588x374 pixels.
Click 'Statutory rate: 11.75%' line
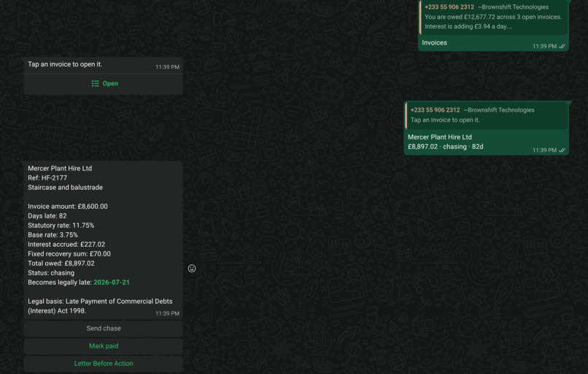point(61,225)
